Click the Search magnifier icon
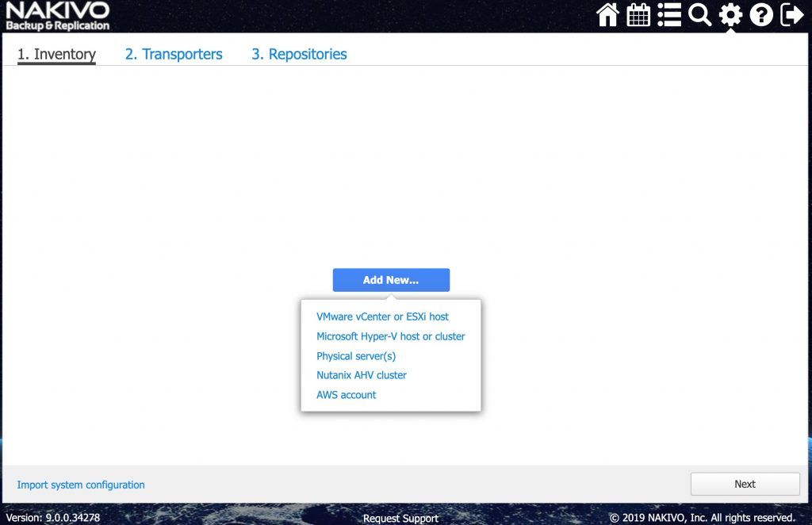The height and width of the screenshot is (525, 812). (699, 14)
